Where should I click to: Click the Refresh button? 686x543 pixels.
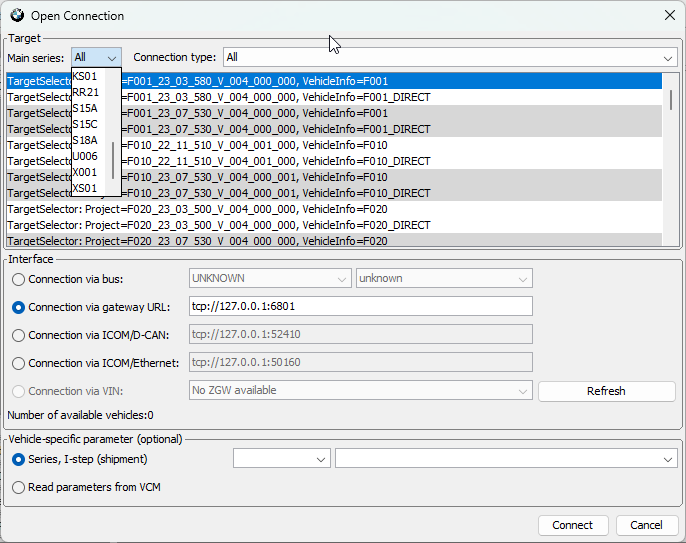pyautogui.click(x=606, y=391)
